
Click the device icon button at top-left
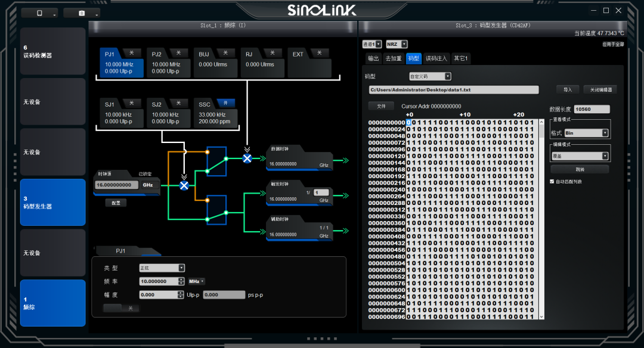pos(39,13)
